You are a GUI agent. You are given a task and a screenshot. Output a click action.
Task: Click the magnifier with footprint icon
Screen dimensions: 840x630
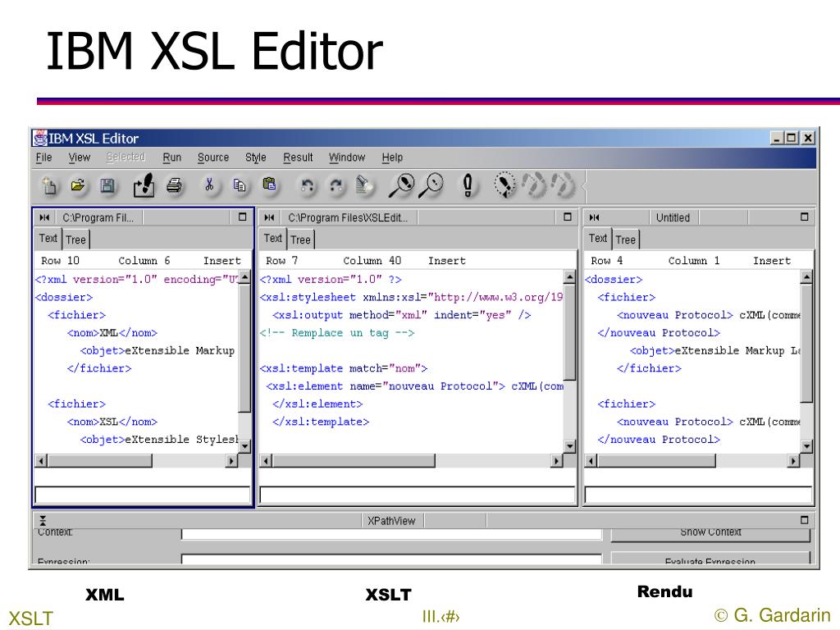point(401,185)
